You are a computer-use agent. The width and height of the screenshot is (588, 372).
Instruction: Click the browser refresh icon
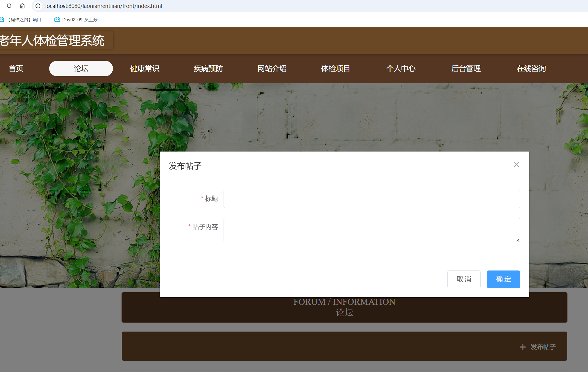pyautogui.click(x=9, y=6)
